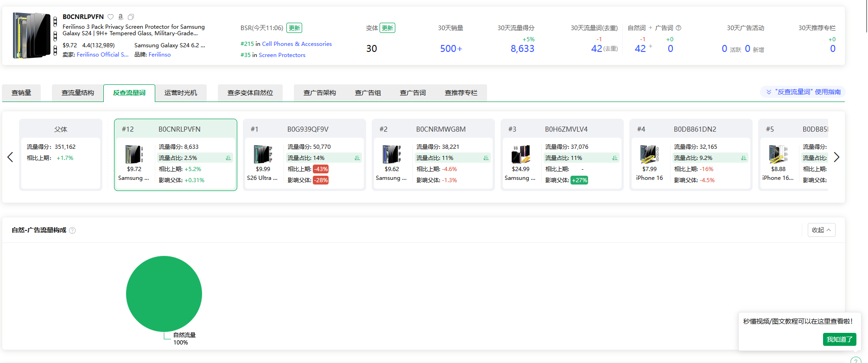Select the #4 B0DB861DN2 card header
This screenshot has width=868, height=363.
(x=691, y=129)
